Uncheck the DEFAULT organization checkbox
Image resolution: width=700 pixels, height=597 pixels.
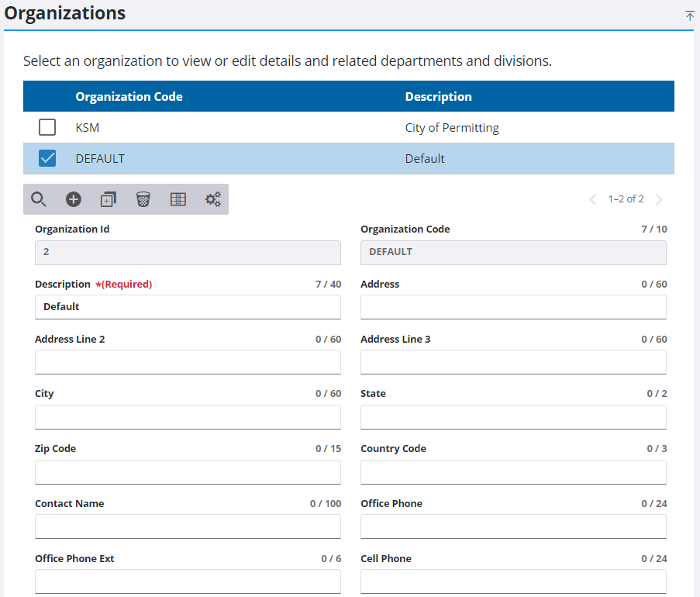point(47,158)
